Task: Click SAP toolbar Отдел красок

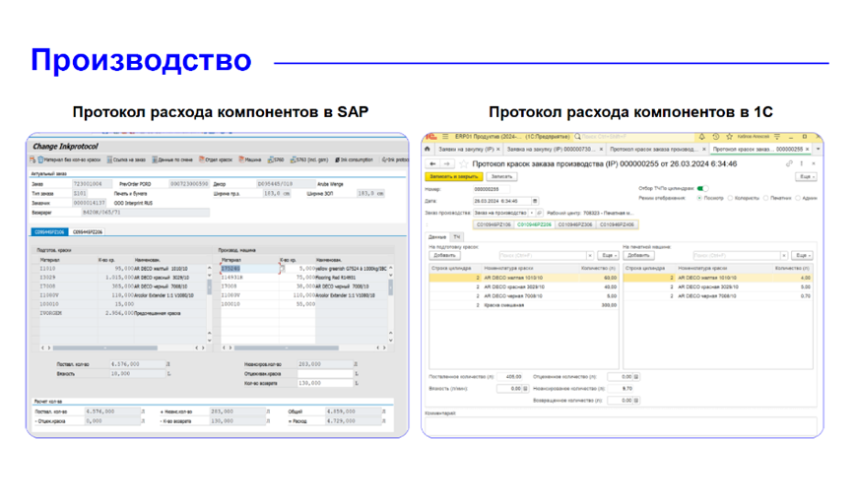Action: [x=216, y=159]
